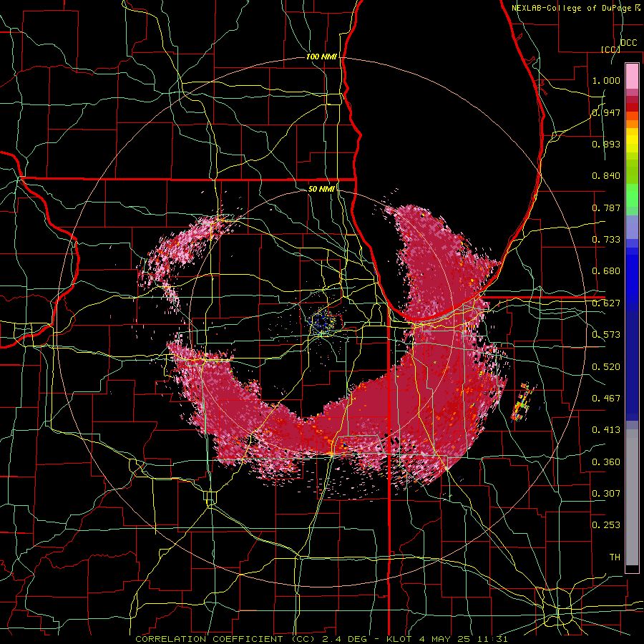Image resolution: width=644 pixels, height=644 pixels.
Task: Click the KLOT station identifier
Action: click(x=400, y=639)
